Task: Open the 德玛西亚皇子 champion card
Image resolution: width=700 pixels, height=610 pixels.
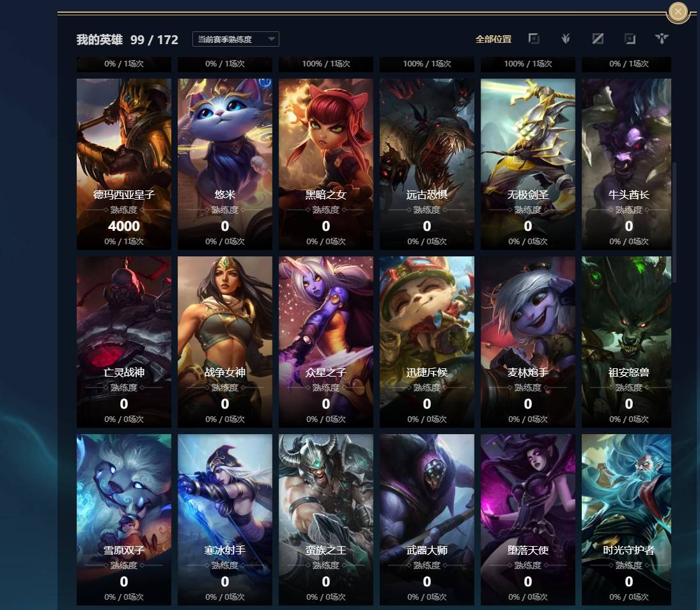Action: pyautogui.click(x=123, y=164)
